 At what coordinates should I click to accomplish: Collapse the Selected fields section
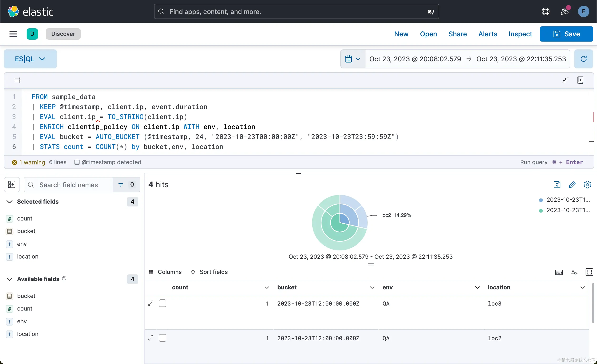coord(10,202)
